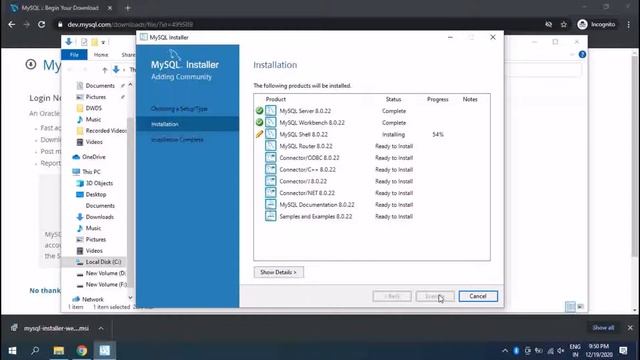Click File Explorer up arrow button
The height and width of the screenshot is (360, 640).
(104, 70)
